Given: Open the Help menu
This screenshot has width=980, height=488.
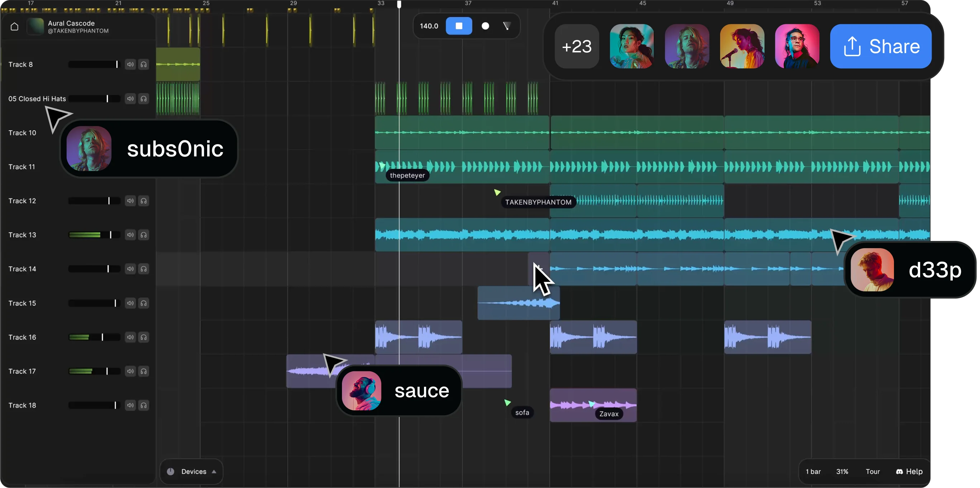Looking at the screenshot, I should click(x=909, y=471).
